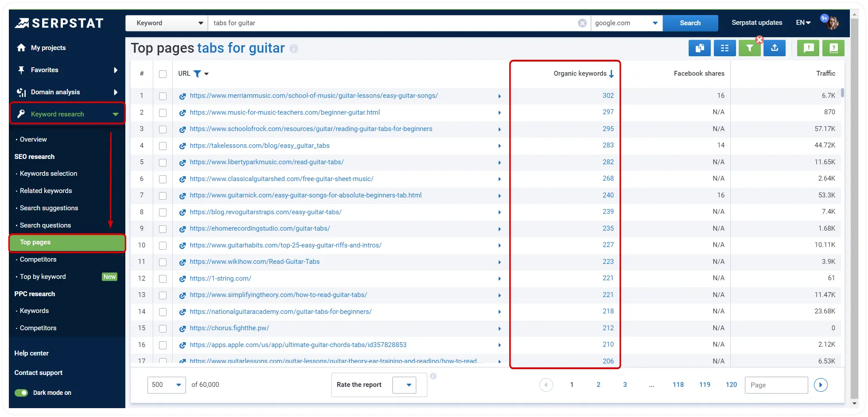Viewport: 868px width, 417px height.
Task: Click the Search button
Action: point(690,23)
